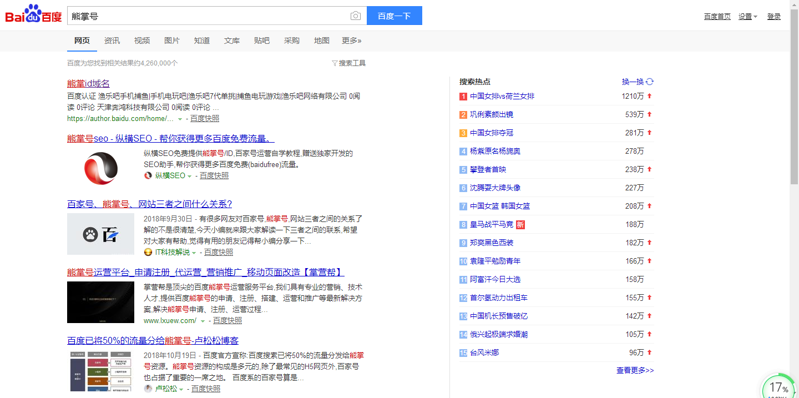This screenshot has height=398, width=799.
Task: Expand the 更多» tab menu
Action: click(352, 41)
